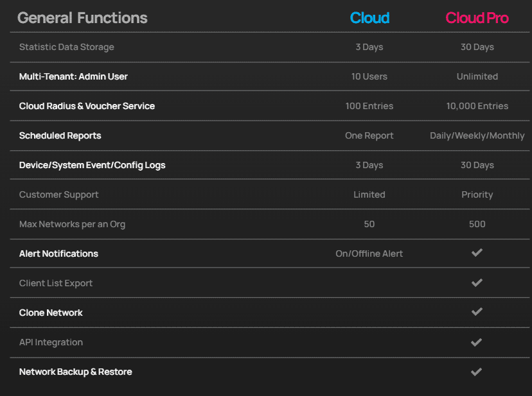Click the Statistic Data Storage label

pos(66,47)
